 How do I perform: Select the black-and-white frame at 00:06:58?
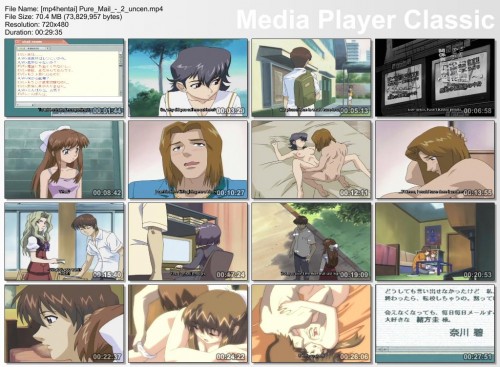point(435,78)
